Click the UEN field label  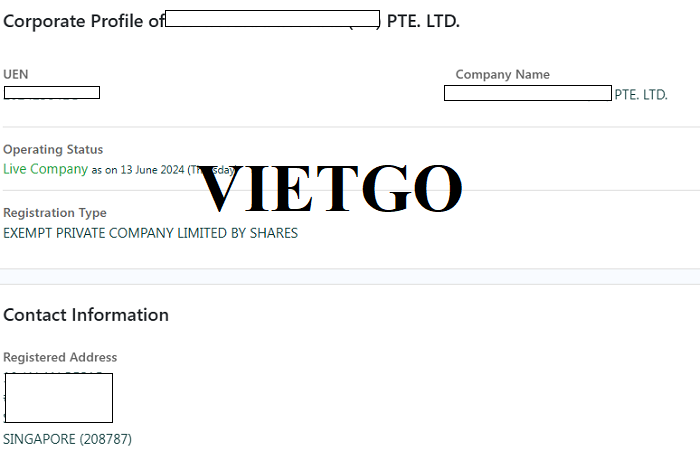tap(16, 74)
